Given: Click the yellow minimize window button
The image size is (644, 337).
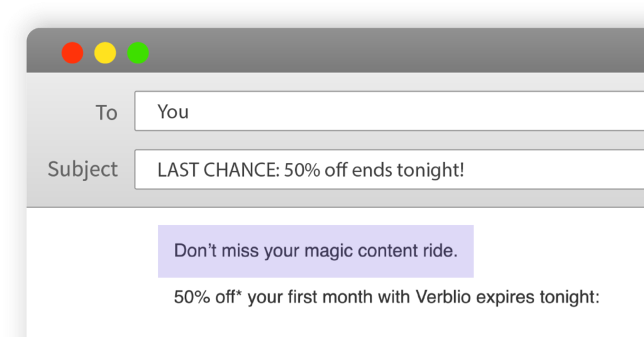Looking at the screenshot, I should [105, 53].
